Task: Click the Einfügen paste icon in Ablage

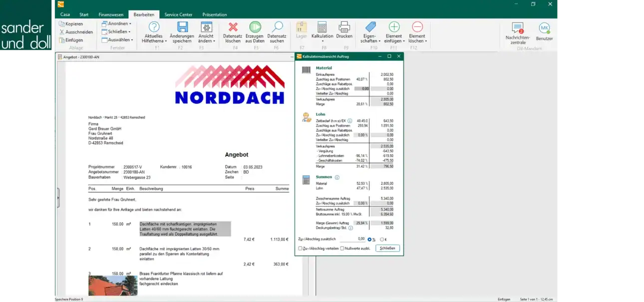Action: pyautogui.click(x=62, y=40)
